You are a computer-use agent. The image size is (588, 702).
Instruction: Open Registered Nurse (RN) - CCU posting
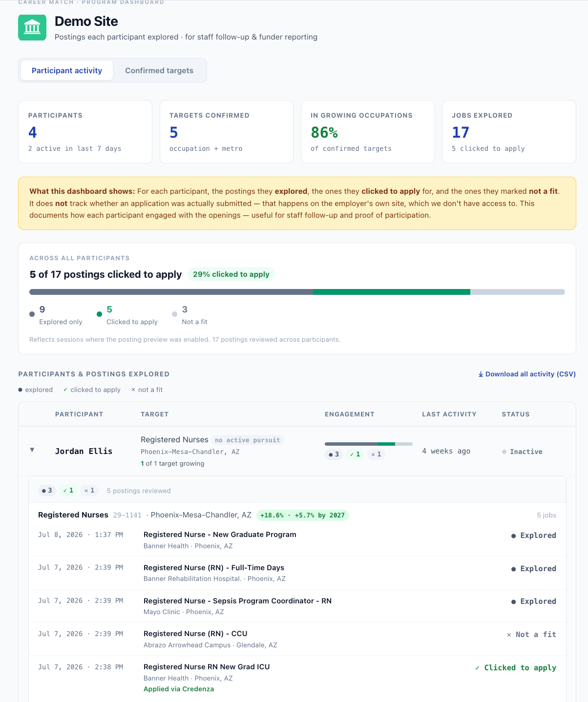coord(195,634)
